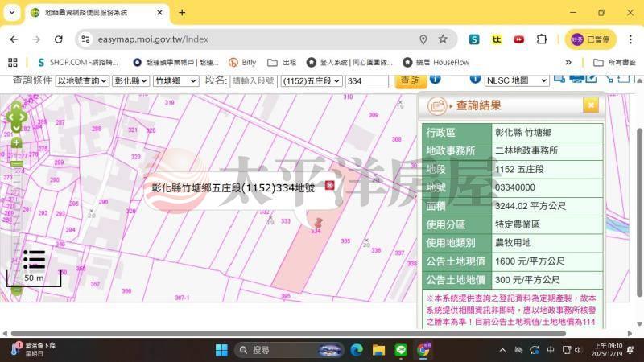Viewport: 644px width, 362px height.
Task: Open the map layer list icon
Action: [x=34, y=259]
